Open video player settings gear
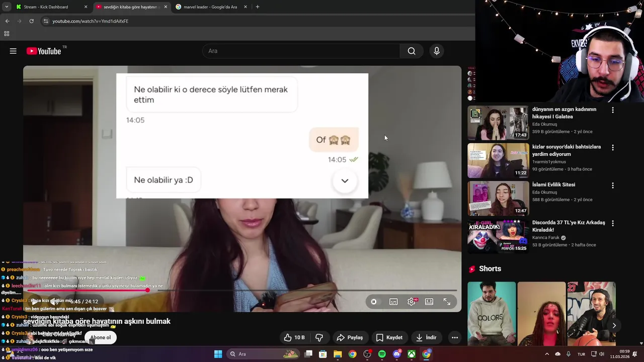 click(412, 302)
